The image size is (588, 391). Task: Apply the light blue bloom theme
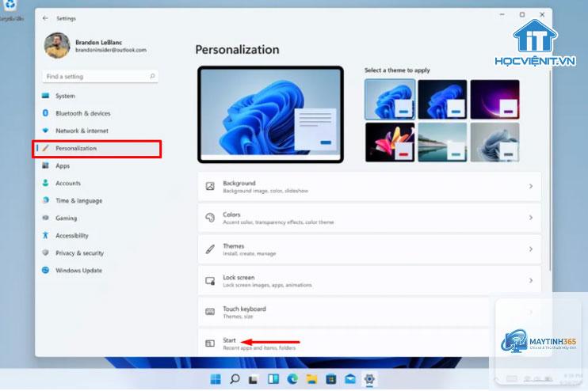coord(390,99)
